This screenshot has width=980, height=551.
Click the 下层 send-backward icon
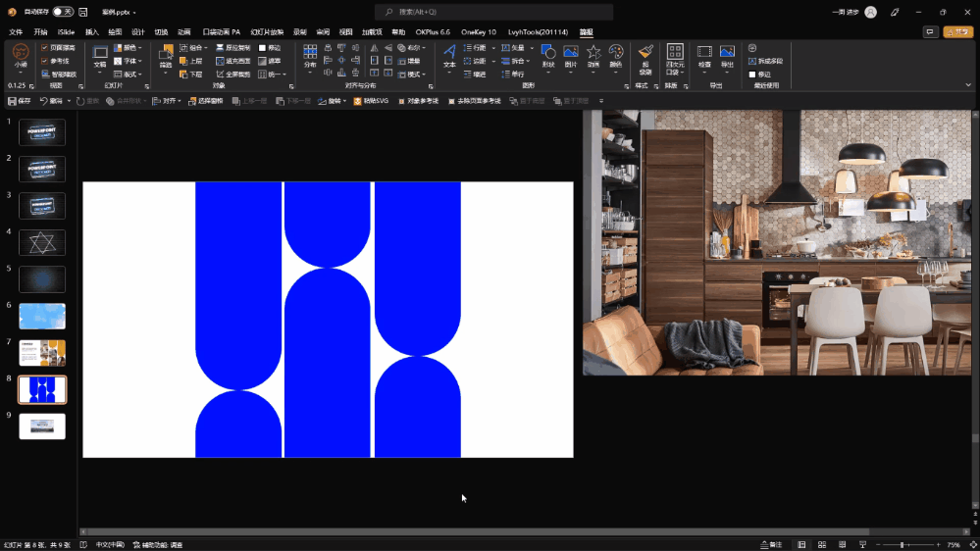(x=183, y=75)
